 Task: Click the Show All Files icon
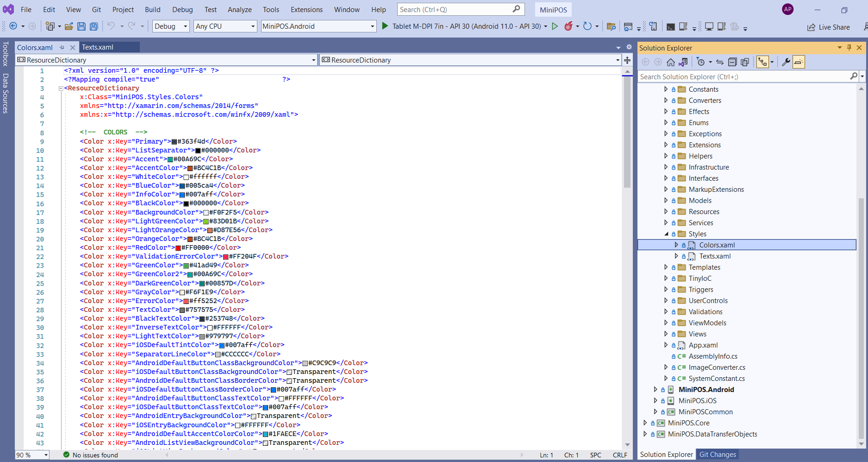click(x=745, y=62)
